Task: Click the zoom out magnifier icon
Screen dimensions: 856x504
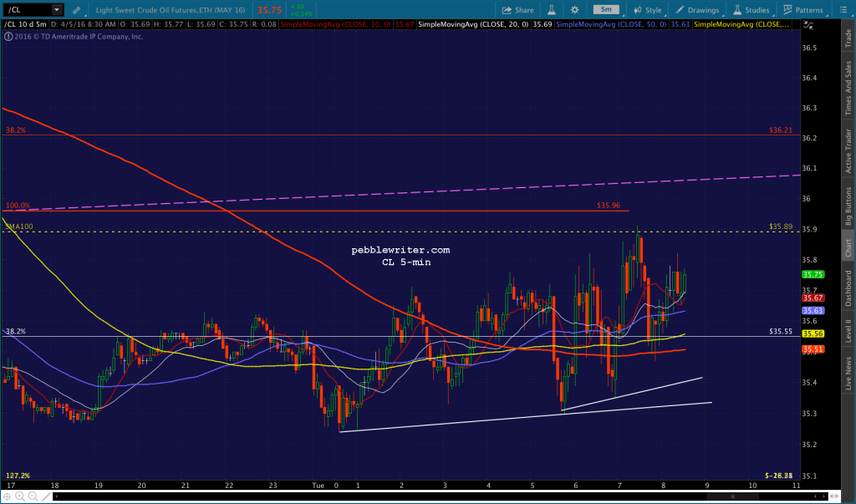Action: tap(33, 496)
